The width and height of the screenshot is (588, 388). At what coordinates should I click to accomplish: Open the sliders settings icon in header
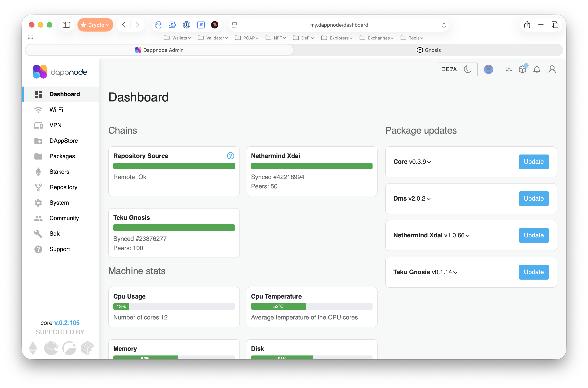pyautogui.click(x=509, y=69)
